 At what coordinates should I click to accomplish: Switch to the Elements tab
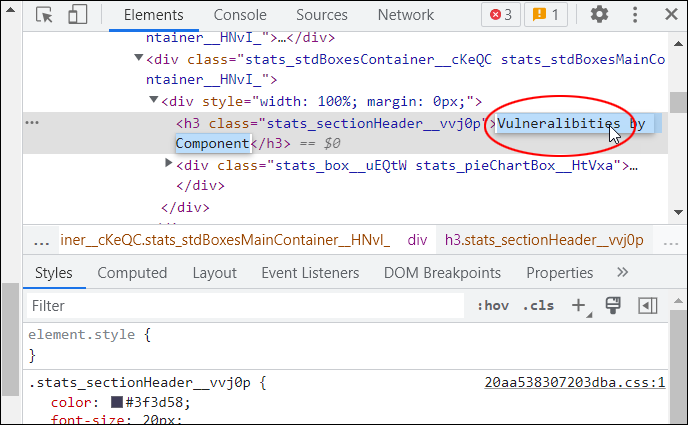[154, 15]
